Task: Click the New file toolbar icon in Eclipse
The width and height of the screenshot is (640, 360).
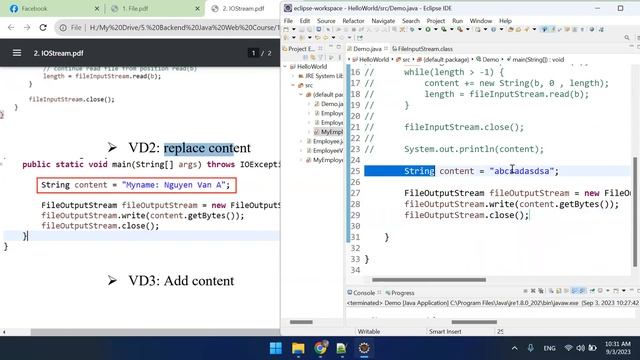Action: click(x=286, y=29)
